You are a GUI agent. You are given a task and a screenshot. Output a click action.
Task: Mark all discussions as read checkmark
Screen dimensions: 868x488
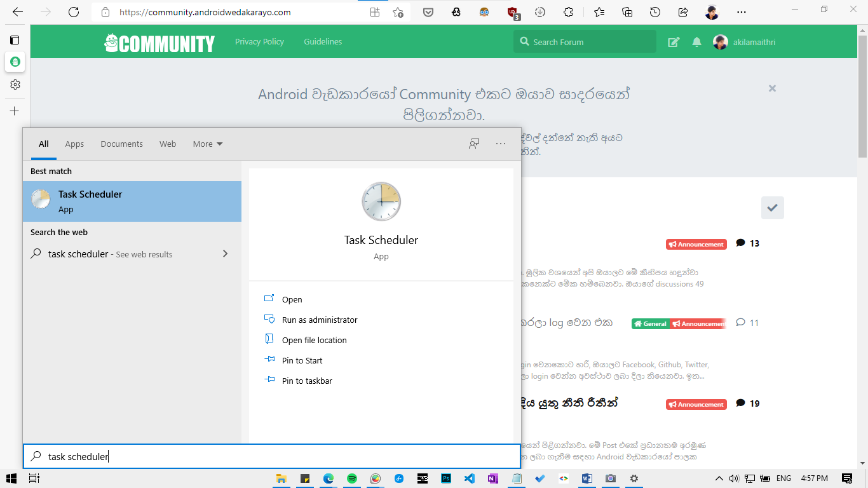click(x=773, y=208)
